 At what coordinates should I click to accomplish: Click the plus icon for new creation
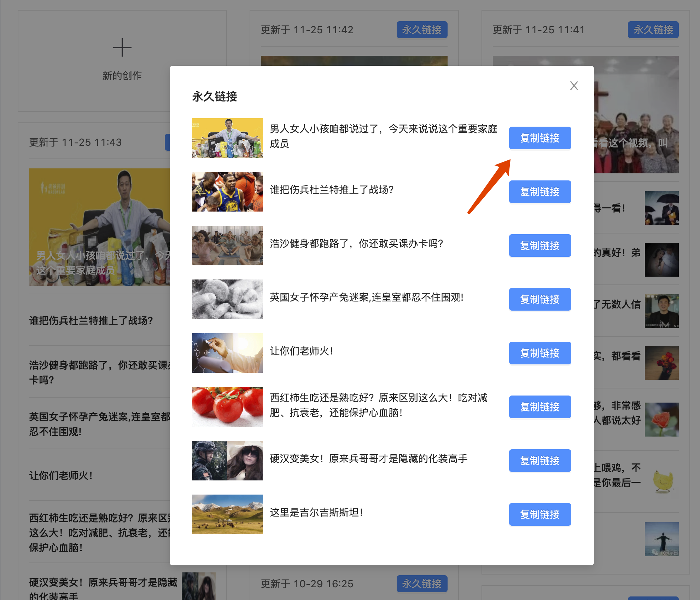click(122, 47)
